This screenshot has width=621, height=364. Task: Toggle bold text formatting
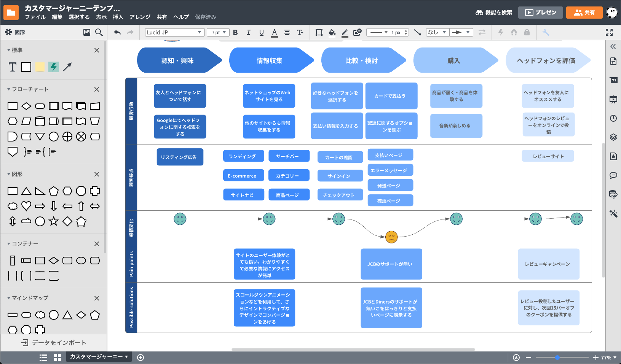tap(235, 32)
